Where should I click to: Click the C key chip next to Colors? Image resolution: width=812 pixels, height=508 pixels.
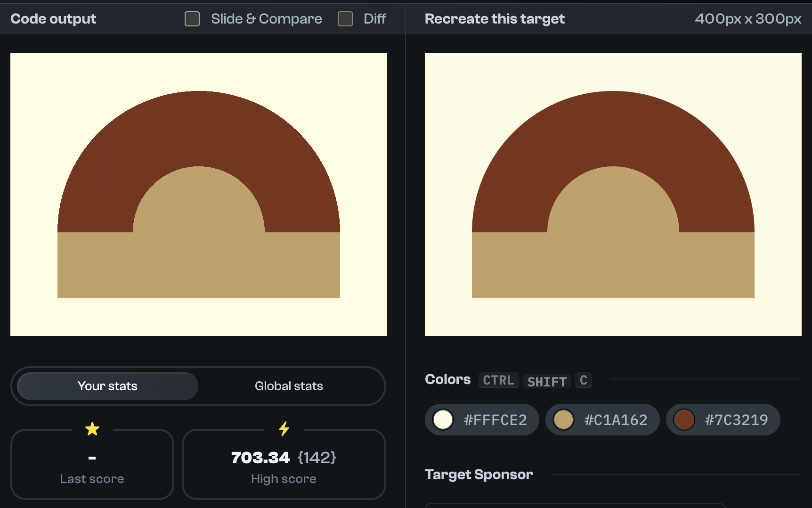(583, 380)
